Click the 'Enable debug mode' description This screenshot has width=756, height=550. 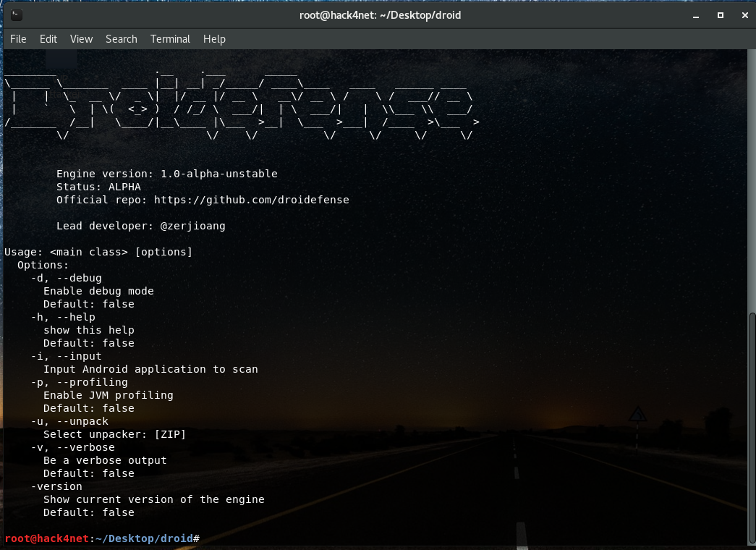click(x=99, y=291)
